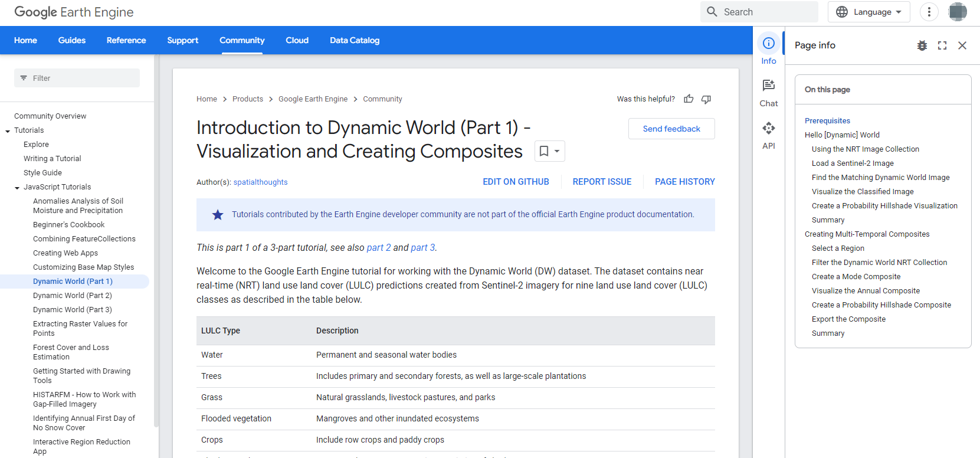Jump to Create a Mode Composite section
This screenshot has width=980, height=458.
coord(856,277)
